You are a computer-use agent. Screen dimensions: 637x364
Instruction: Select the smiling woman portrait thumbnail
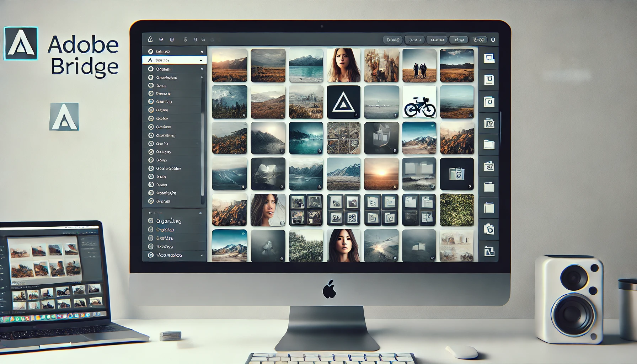(x=268, y=210)
